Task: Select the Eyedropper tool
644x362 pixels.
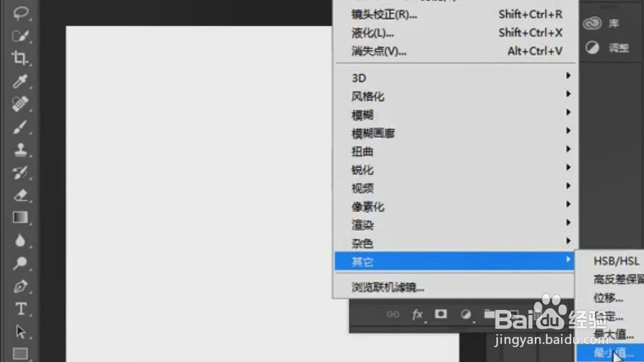Action: click(20, 81)
